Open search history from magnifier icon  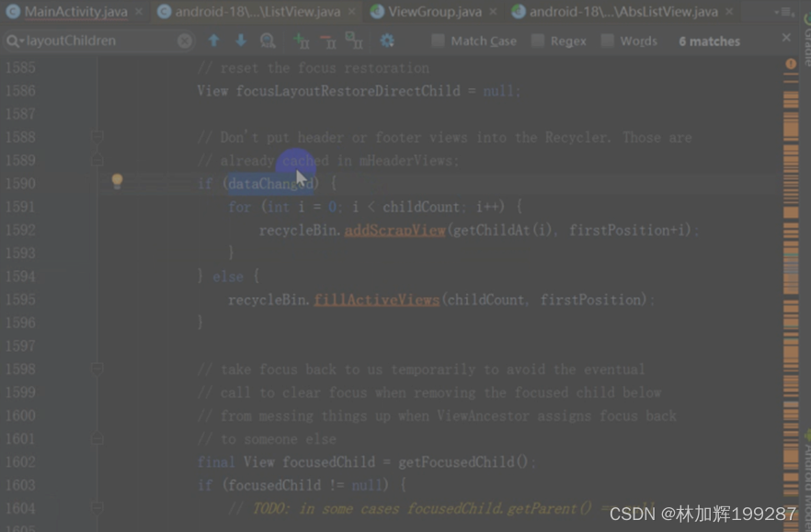coord(14,40)
